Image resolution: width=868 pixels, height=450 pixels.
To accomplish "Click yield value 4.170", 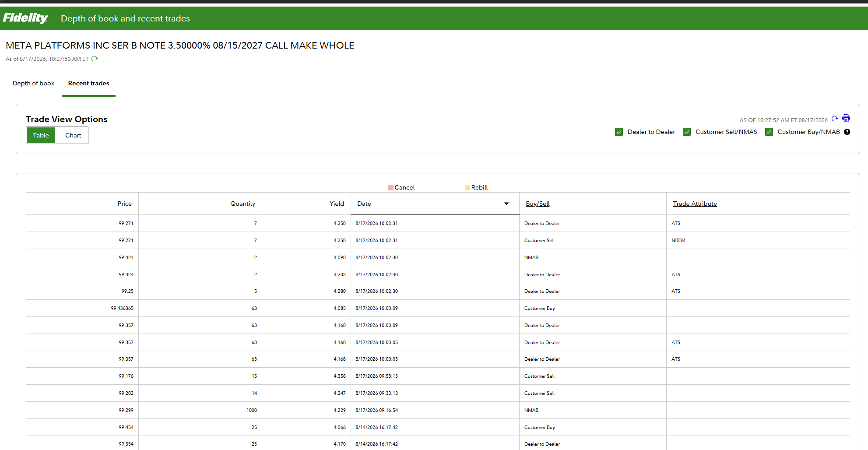I will pos(340,444).
